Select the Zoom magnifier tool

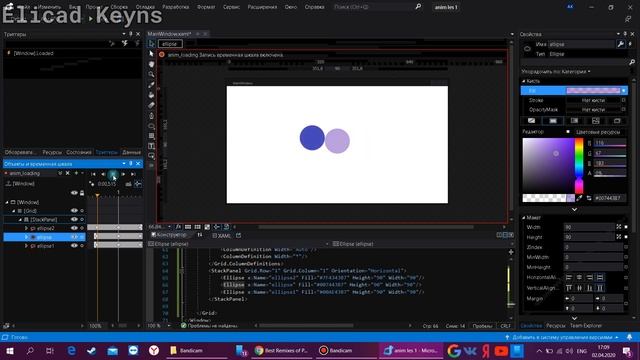151,74
